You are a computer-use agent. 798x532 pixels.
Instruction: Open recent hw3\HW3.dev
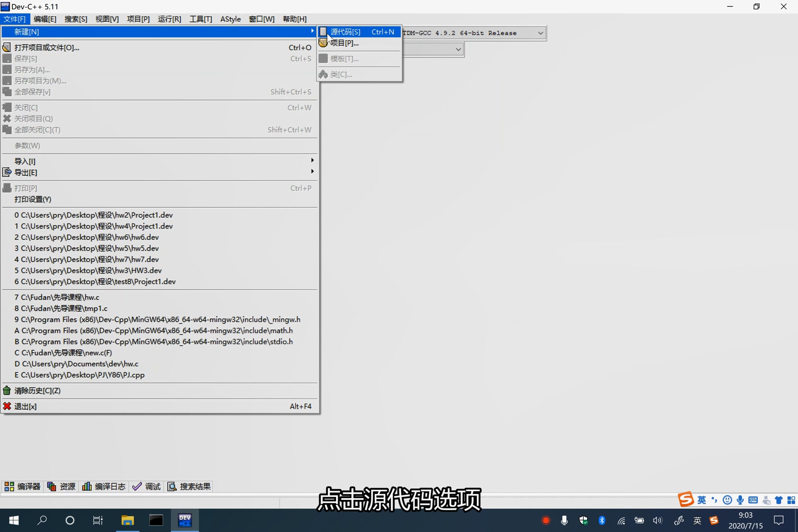pos(160,270)
